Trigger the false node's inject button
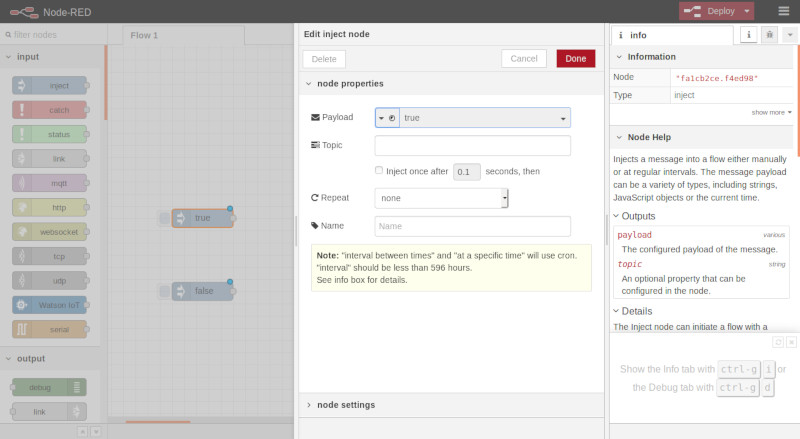800x439 pixels. coord(164,291)
